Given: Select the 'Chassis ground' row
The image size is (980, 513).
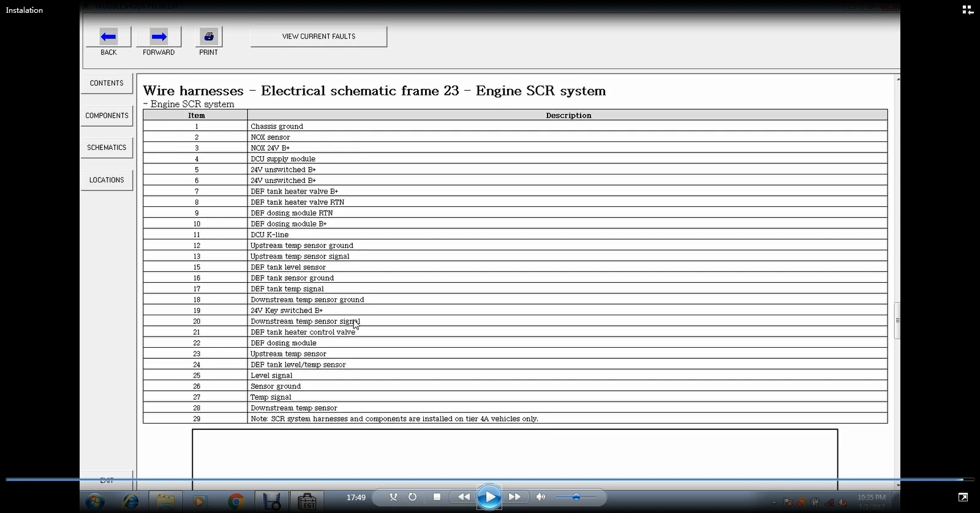Looking at the screenshot, I should 515,126.
